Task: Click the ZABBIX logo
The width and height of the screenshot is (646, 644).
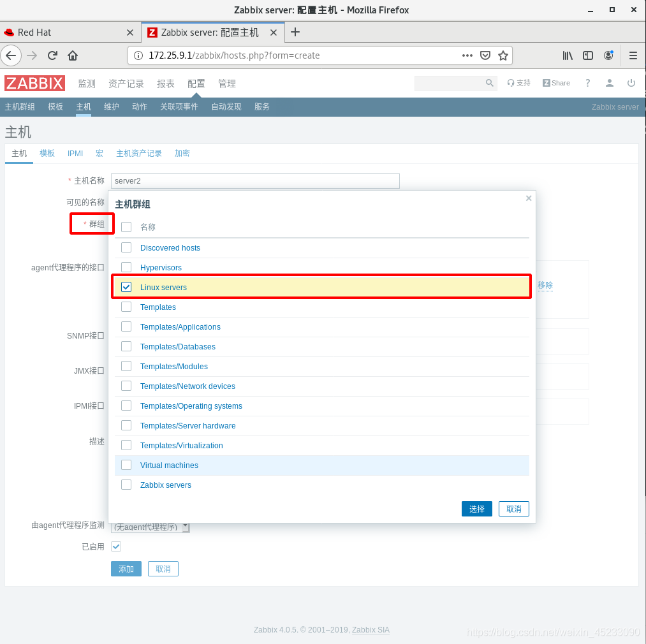Action: tap(34, 84)
